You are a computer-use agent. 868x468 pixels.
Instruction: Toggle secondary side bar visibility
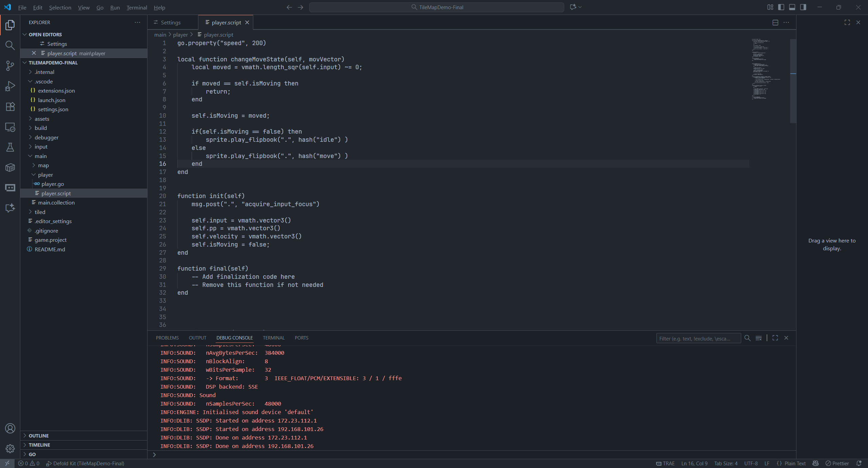tap(803, 7)
